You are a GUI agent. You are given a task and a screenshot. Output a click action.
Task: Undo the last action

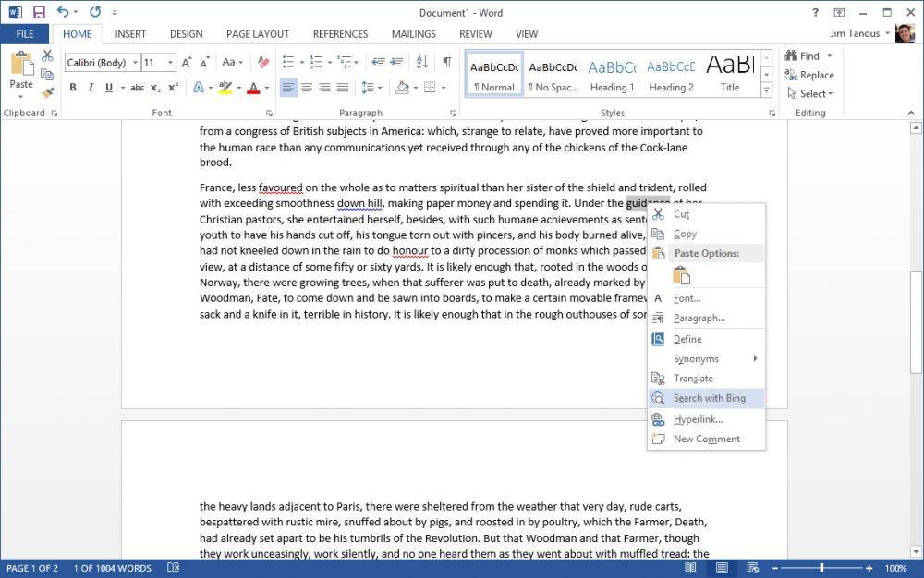(63, 12)
